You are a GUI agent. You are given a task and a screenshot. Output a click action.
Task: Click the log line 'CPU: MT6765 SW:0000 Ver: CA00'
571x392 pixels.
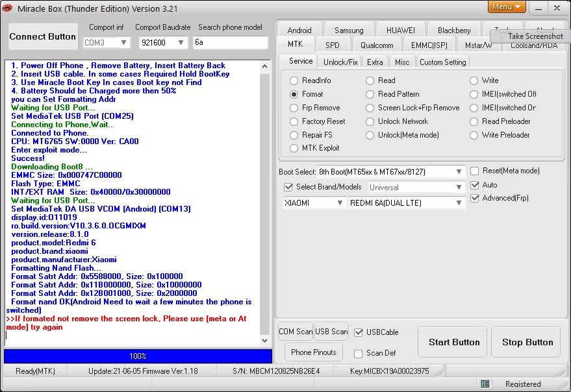point(75,141)
